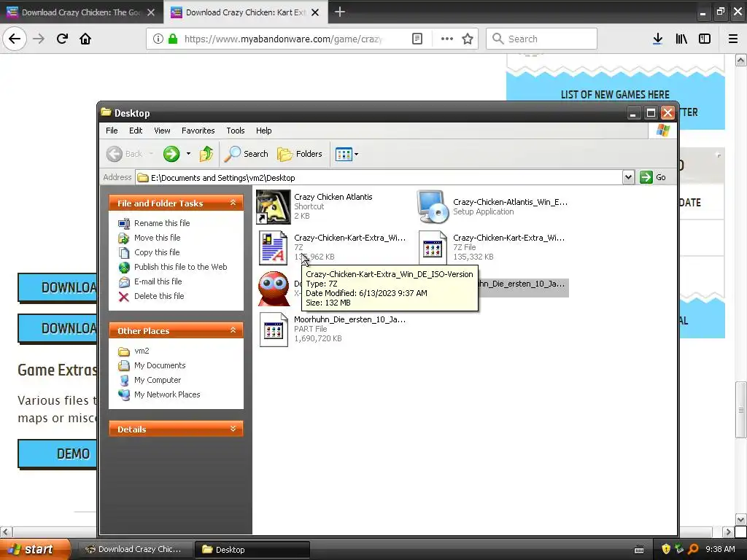The width and height of the screenshot is (747, 560).
Task: Click browser horizontal scroll left arrow
Action: tap(6, 532)
